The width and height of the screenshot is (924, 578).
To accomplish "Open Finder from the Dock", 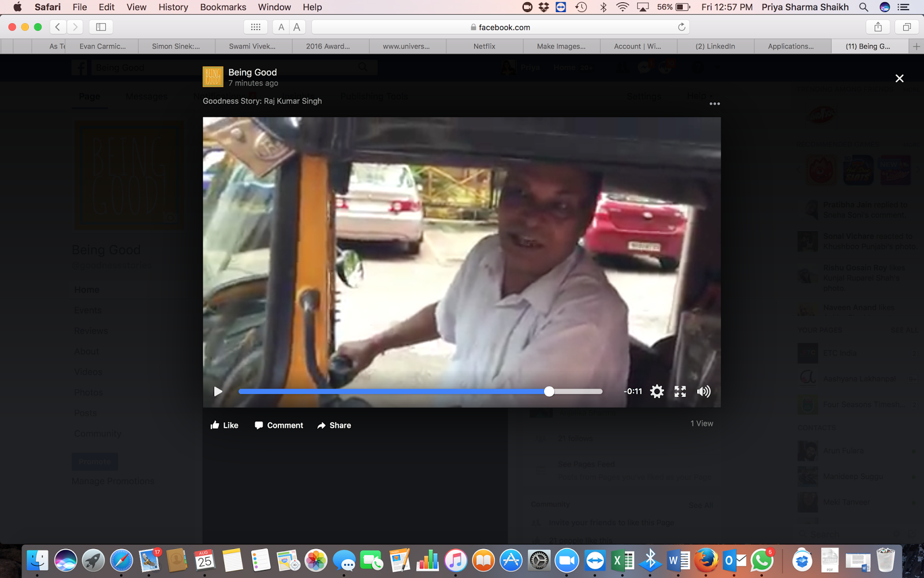I will [38, 560].
